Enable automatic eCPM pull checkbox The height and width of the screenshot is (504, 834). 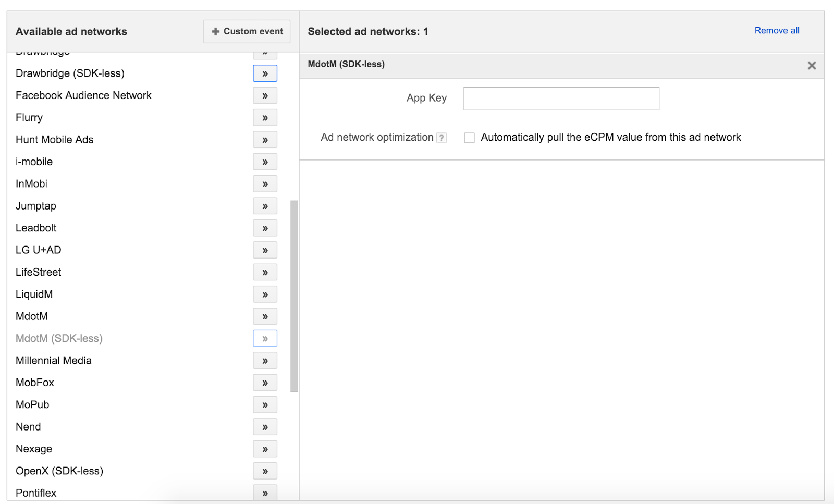469,138
